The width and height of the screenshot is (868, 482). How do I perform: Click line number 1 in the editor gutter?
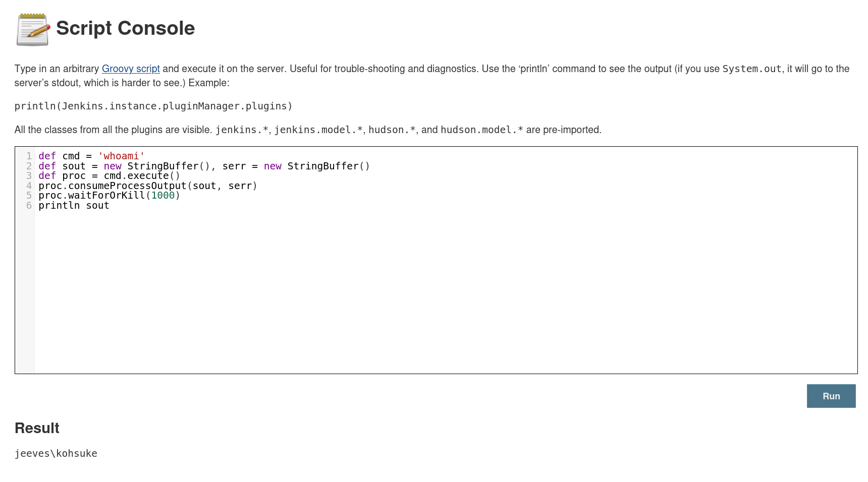[x=29, y=156]
